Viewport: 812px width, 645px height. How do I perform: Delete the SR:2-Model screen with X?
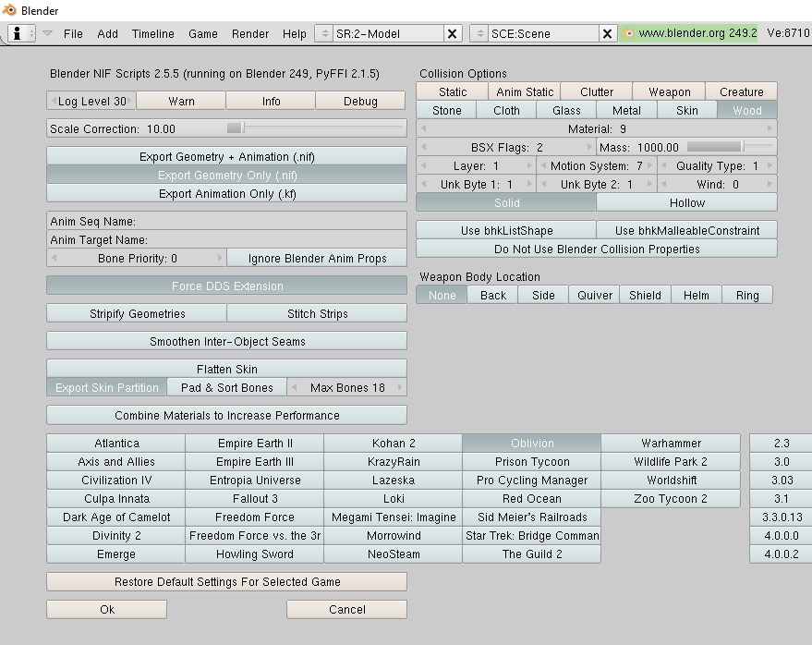452,33
